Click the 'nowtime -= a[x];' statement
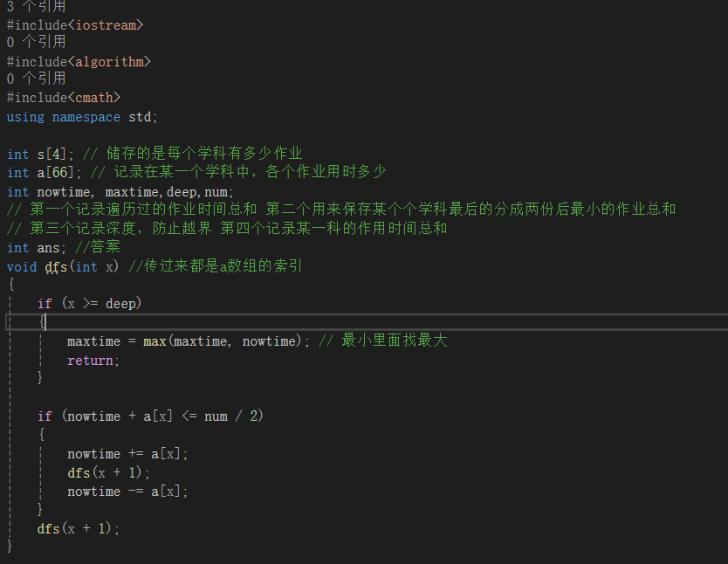The height and width of the screenshot is (564, 728). click(127, 492)
